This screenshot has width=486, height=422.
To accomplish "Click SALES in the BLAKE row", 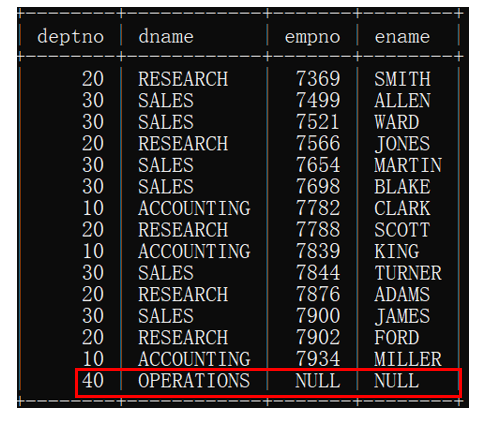I will coord(166,187).
